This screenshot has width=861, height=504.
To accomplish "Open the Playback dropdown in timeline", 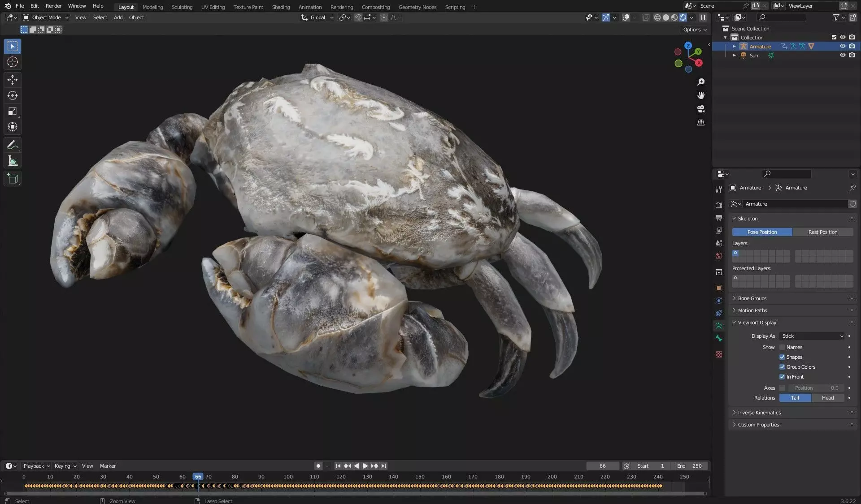I will pos(36,466).
